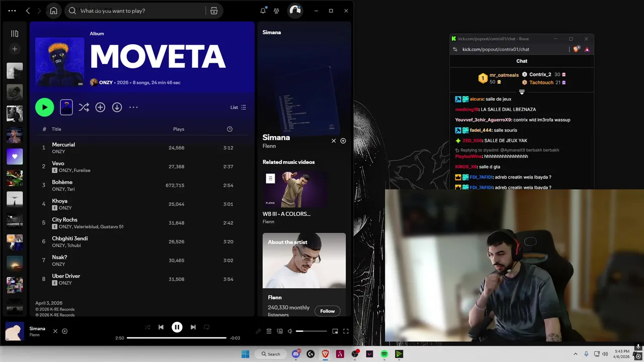Open Liked Songs purple heart tile
The height and width of the screenshot is (362, 644).
pyautogui.click(x=15, y=156)
